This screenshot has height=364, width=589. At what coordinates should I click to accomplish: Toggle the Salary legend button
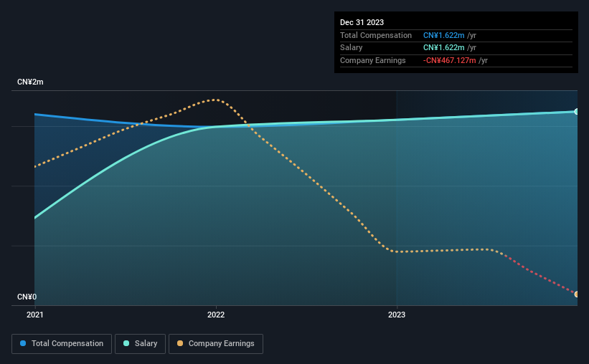click(x=140, y=344)
